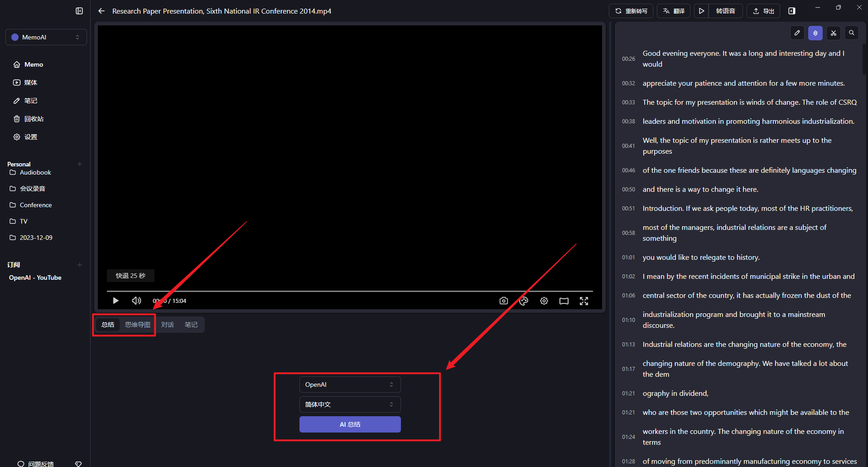Click the scissors cut icon above transcript
The height and width of the screenshot is (467, 868).
point(834,33)
